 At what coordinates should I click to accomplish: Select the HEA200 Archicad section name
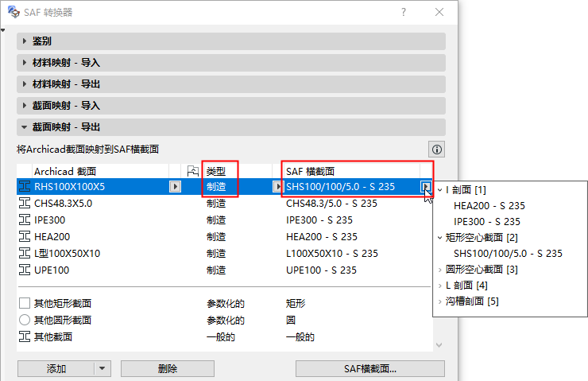point(52,236)
